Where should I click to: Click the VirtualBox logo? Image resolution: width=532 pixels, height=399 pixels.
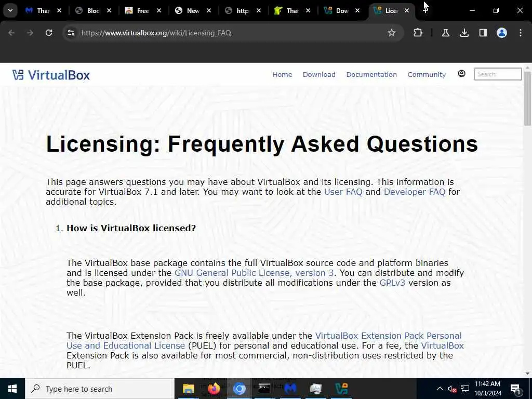pyautogui.click(x=51, y=75)
